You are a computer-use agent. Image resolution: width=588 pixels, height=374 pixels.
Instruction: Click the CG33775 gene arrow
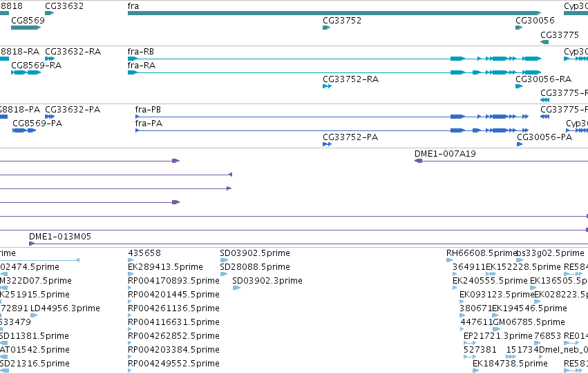click(544, 42)
